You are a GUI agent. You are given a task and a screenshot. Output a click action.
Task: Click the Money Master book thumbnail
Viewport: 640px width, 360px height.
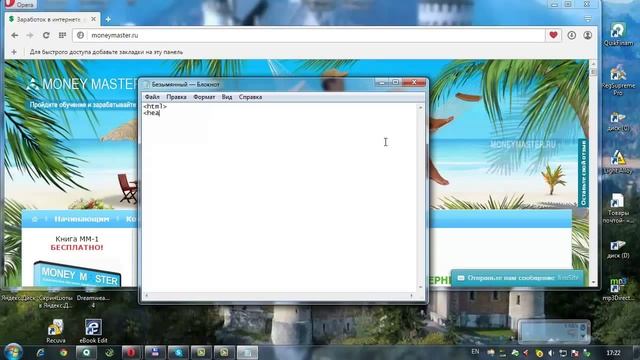(77, 273)
